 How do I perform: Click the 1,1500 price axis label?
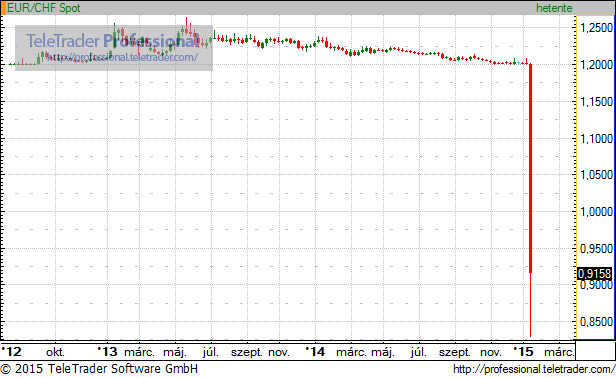[596, 102]
